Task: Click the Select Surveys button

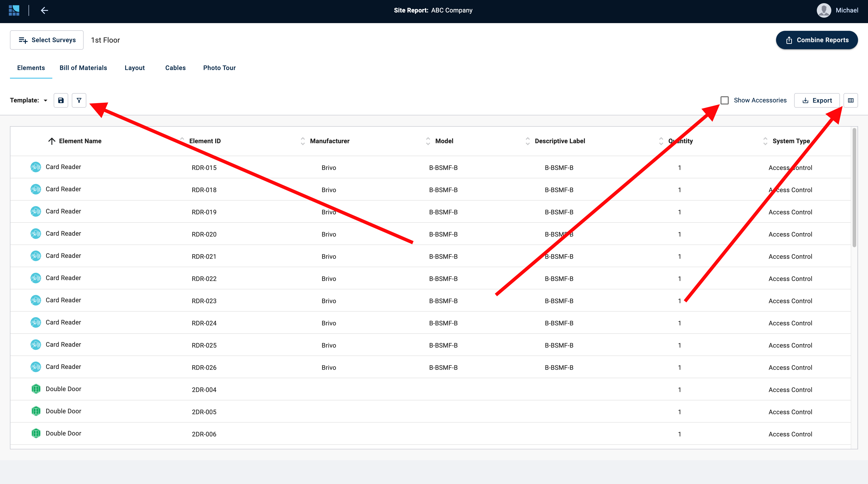Action: (x=47, y=40)
